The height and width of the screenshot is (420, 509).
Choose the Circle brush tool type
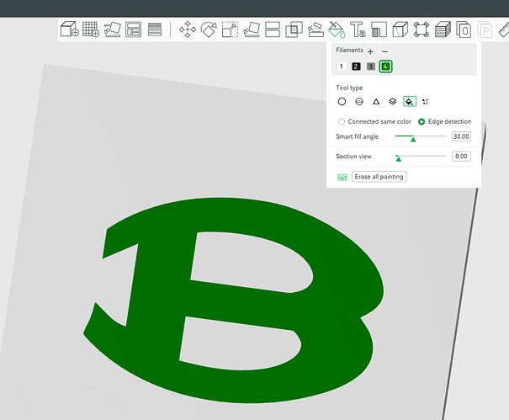tap(342, 102)
